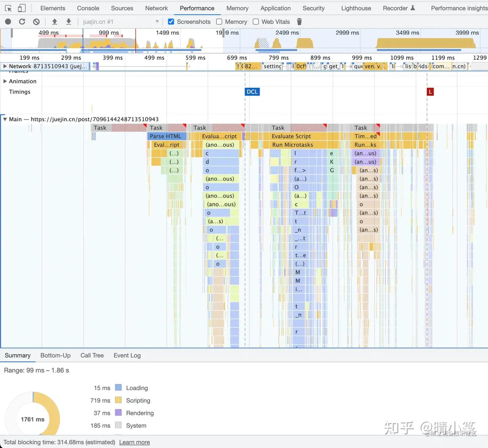Click the load profile upload icon
Viewport: 488px width, 448px height.
coord(55,22)
